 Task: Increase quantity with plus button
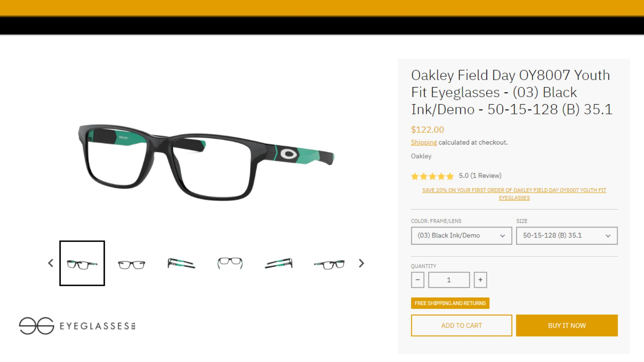[480, 280]
